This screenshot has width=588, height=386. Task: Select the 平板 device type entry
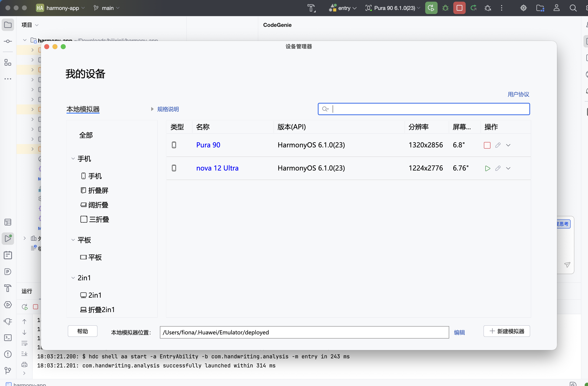(91, 257)
